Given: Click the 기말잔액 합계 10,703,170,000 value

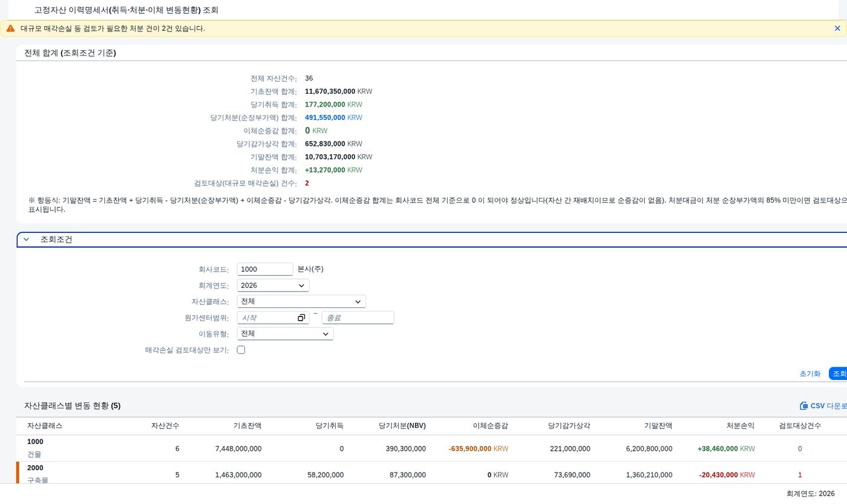Looking at the screenshot, I should (338, 157).
